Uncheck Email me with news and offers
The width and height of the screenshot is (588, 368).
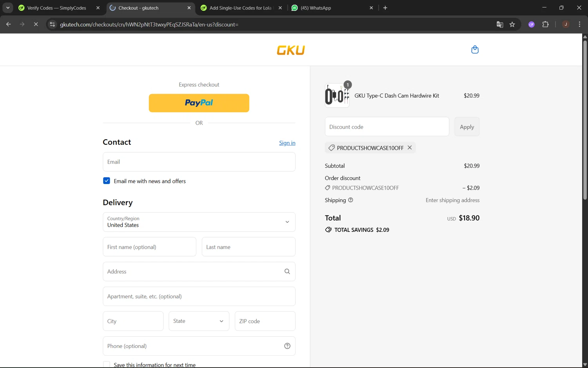pos(107,181)
